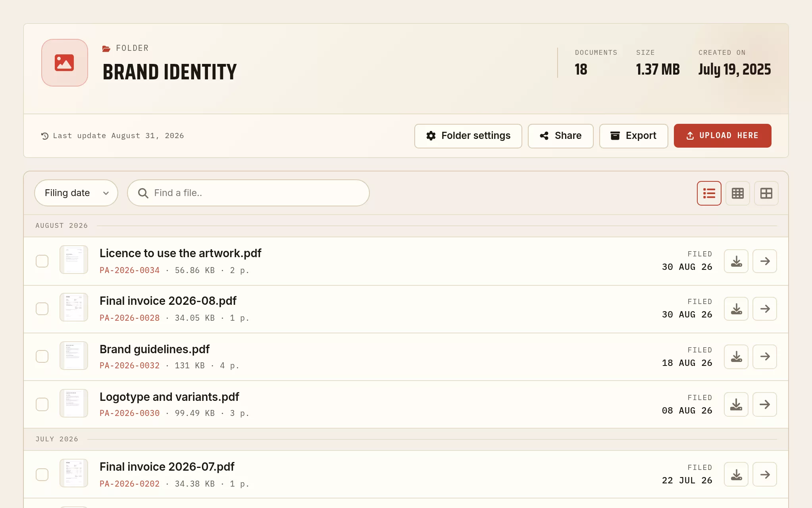Click the small folder icon beside FOLDER label
The width and height of the screenshot is (812, 508).
tap(106, 48)
